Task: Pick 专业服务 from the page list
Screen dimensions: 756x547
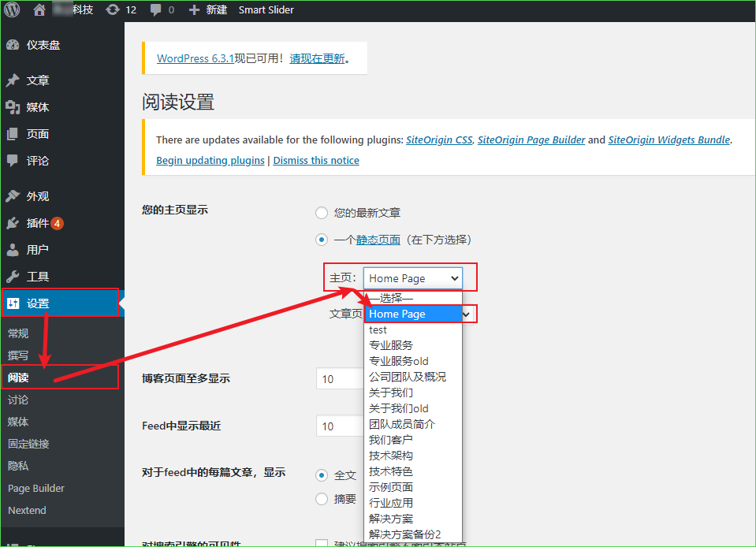Action: (413, 345)
